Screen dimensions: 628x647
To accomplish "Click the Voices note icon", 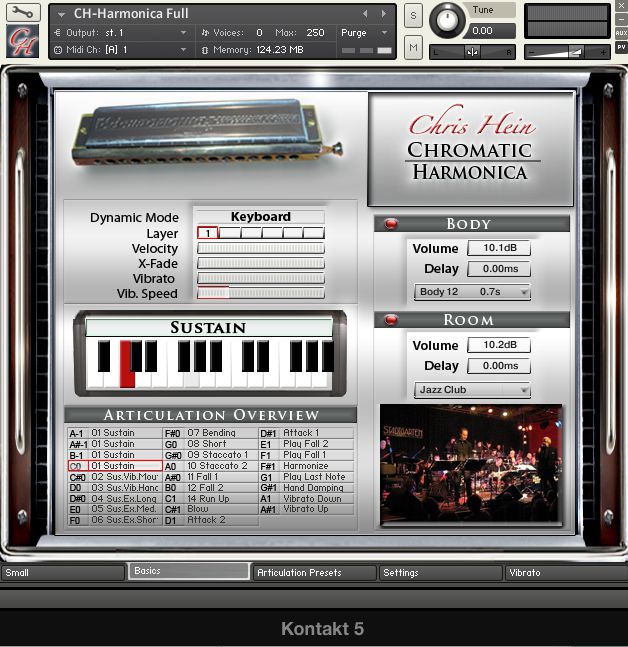I will pos(205,33).
